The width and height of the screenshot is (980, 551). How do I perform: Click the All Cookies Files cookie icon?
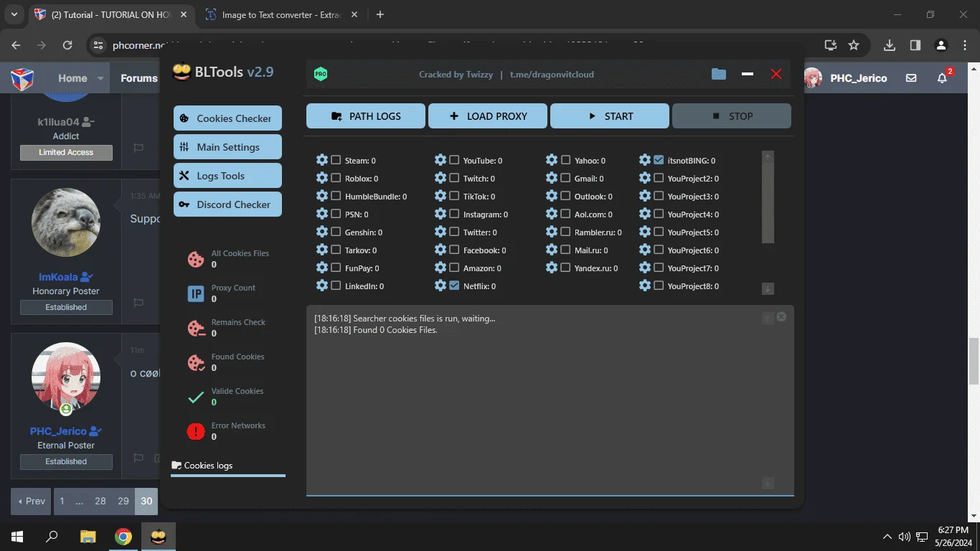tap(196, 259)
